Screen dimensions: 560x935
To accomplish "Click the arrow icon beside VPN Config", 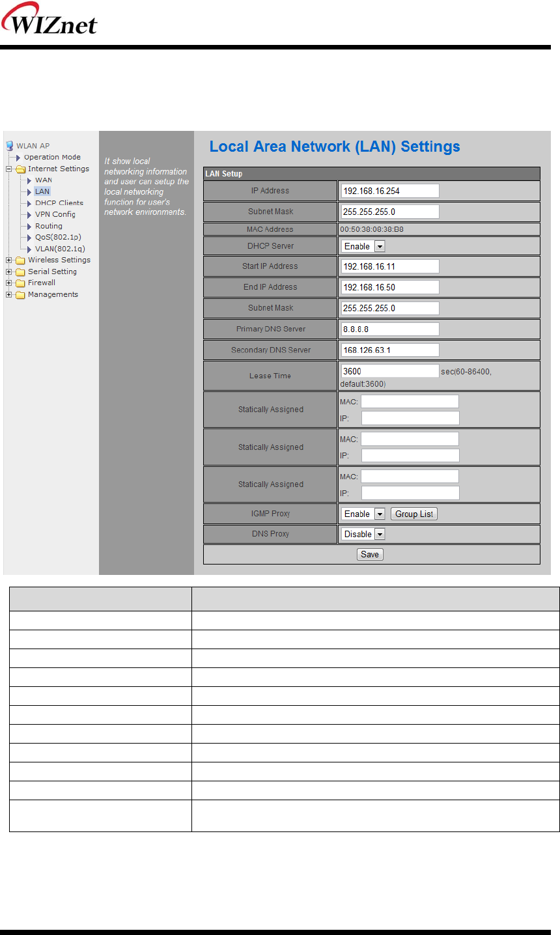I will [29, 214].
